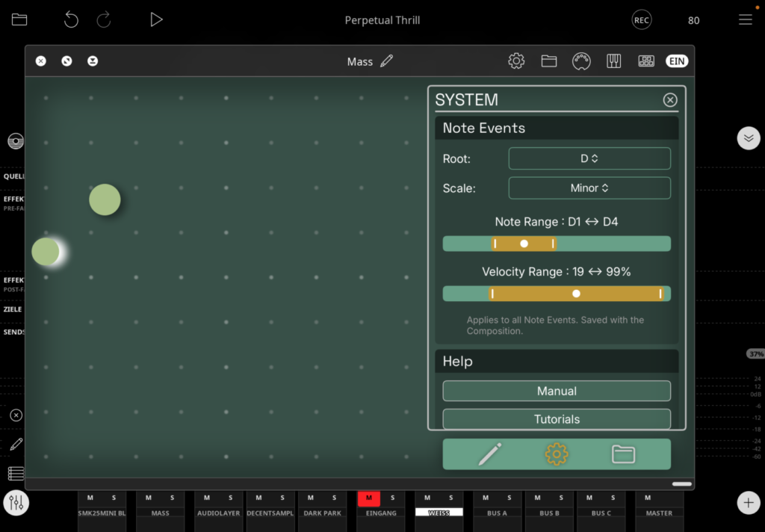The image size is (765, 532).
Task: Open the Manual help button
Action: tap(557, 391)
